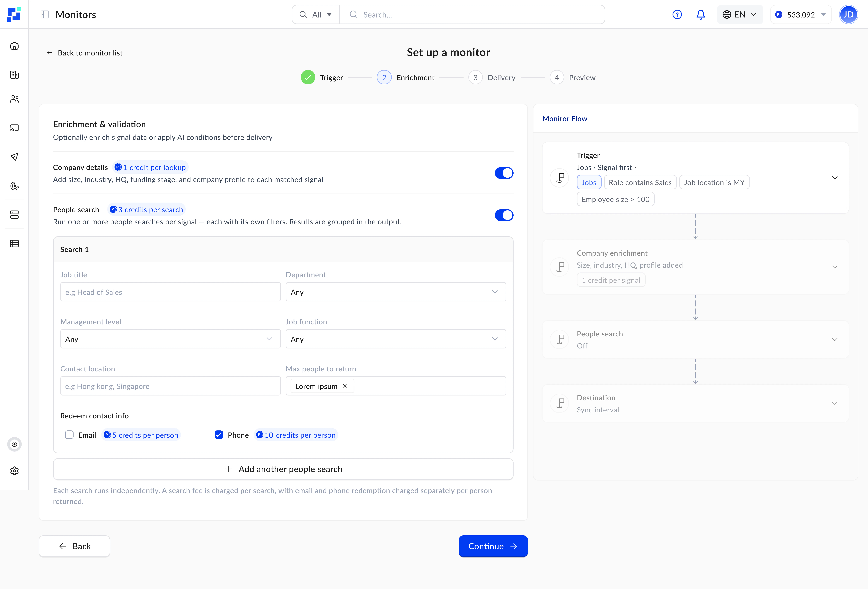The image size is (868, 589).
Task: Click the Job title input field
Action: [170, 292]
